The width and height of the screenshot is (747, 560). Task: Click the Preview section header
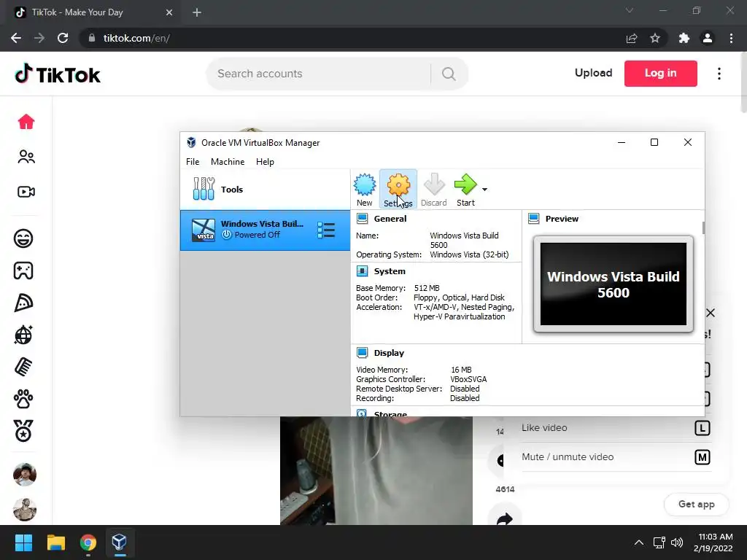562,219
